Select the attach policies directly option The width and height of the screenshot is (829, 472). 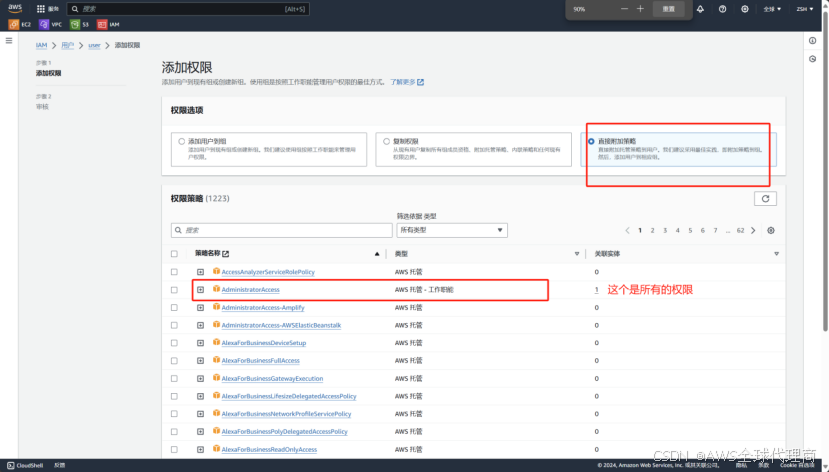[591, 141]
